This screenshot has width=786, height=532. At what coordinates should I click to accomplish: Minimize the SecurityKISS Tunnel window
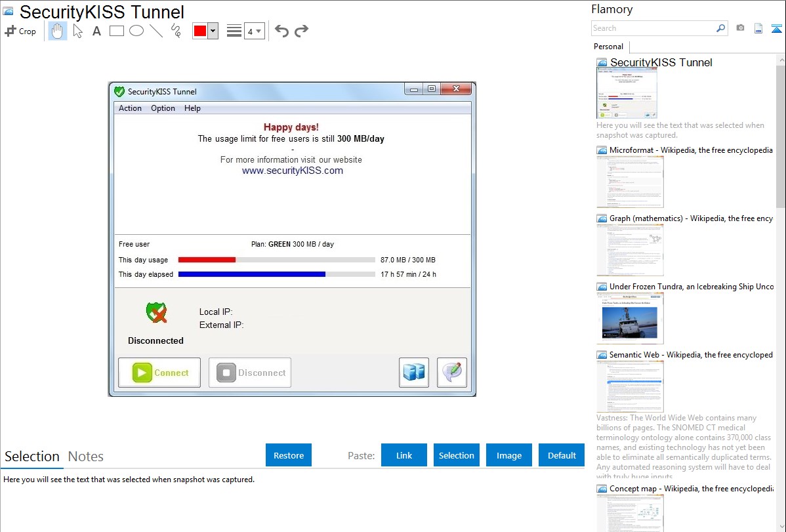click(x=413, y=89)
